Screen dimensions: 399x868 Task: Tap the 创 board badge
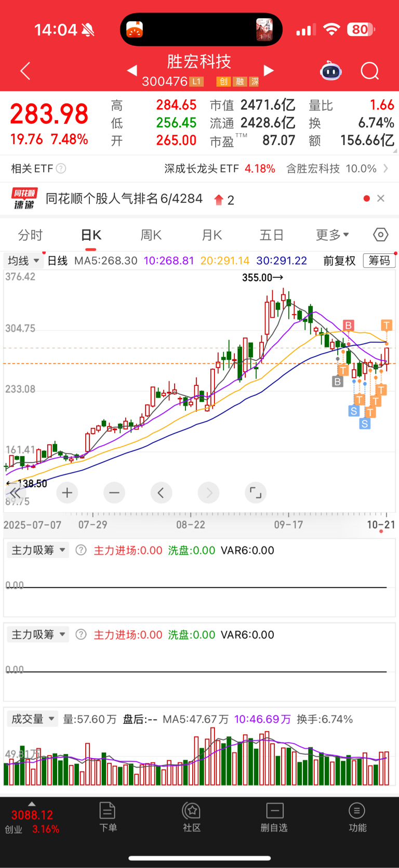223,82
